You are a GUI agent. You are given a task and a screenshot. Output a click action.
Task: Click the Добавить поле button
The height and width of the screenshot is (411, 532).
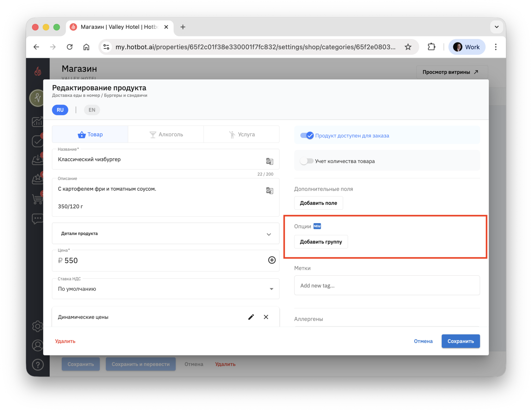[319, 203]
